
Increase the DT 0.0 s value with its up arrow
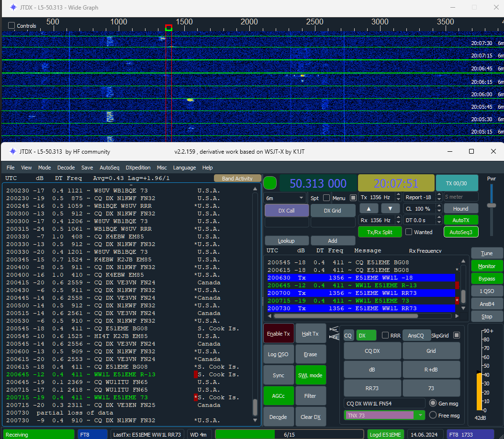click(x=439, y=218)
